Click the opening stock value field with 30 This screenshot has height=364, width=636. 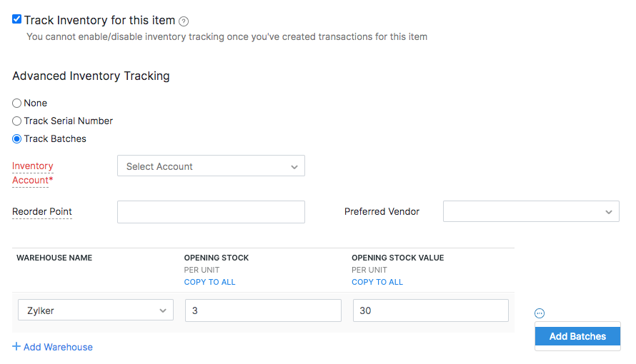[430, 310]
